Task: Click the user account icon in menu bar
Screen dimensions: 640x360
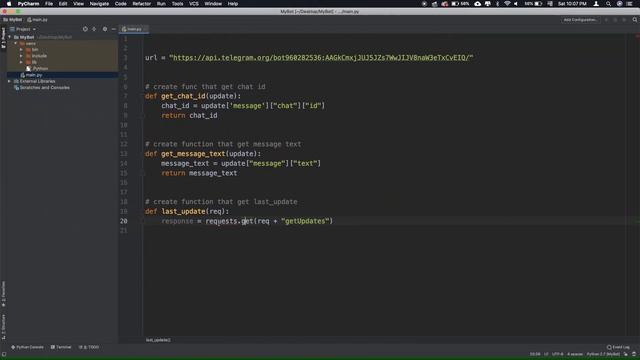Action: point(596,4)
